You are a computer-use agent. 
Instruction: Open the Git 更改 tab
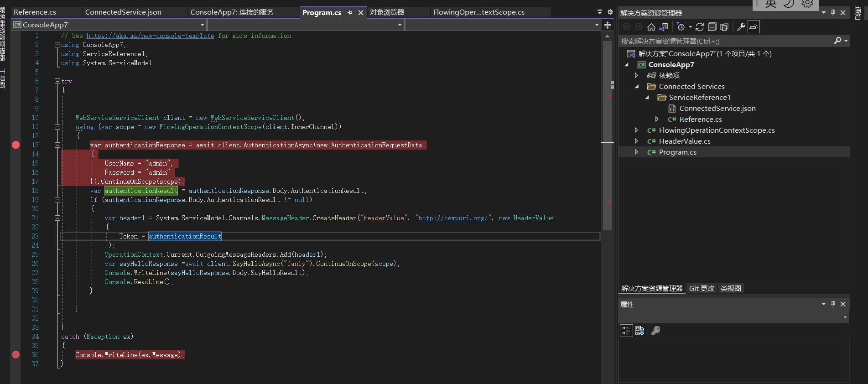point(702,288)
